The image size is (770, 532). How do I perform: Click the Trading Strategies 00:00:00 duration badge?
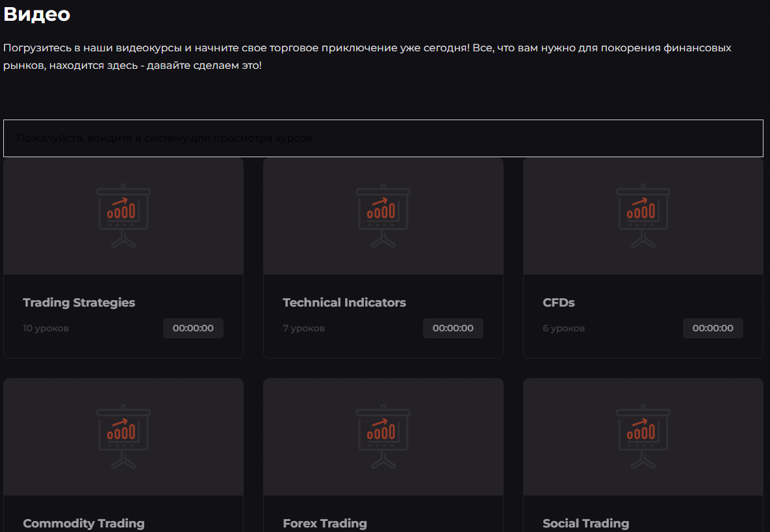point(193,328)
